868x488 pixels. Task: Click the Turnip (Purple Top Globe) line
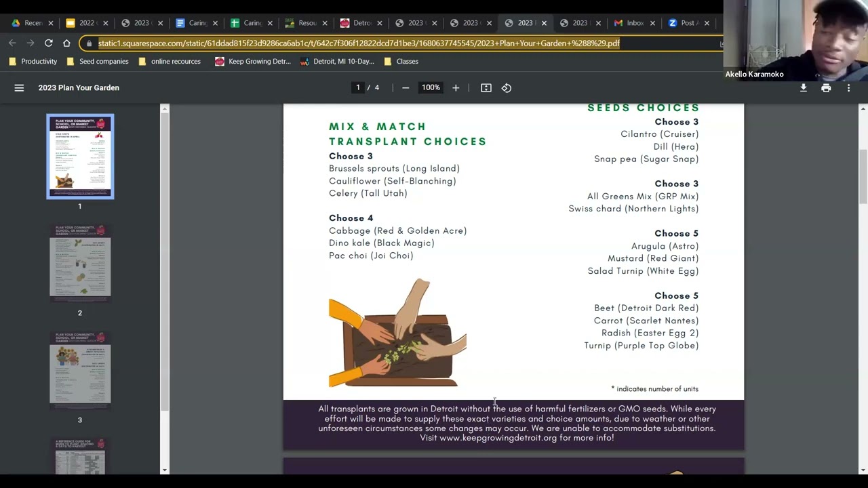point(641,346)
